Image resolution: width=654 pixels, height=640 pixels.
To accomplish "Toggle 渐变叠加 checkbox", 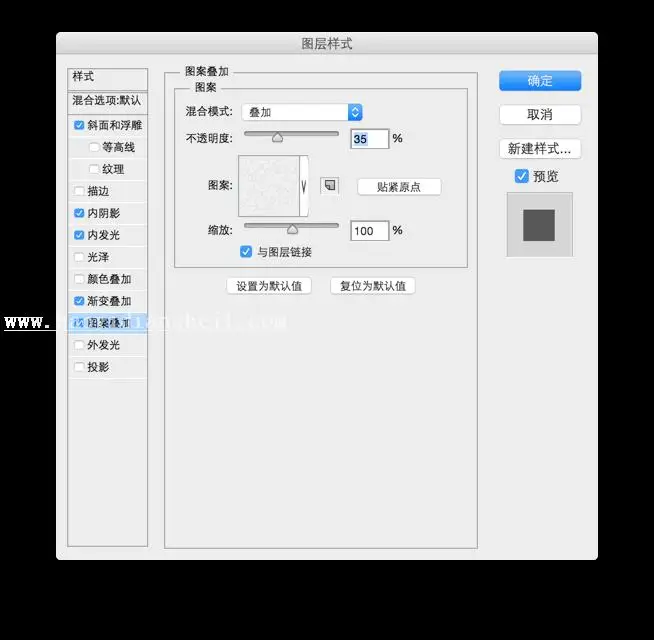I will 79,301.
